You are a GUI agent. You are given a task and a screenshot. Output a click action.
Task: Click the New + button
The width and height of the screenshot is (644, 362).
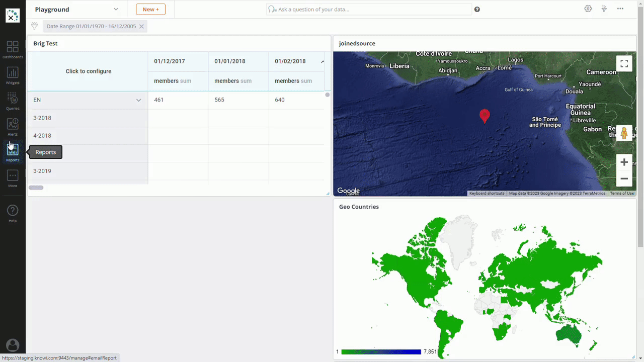[150, 9]
